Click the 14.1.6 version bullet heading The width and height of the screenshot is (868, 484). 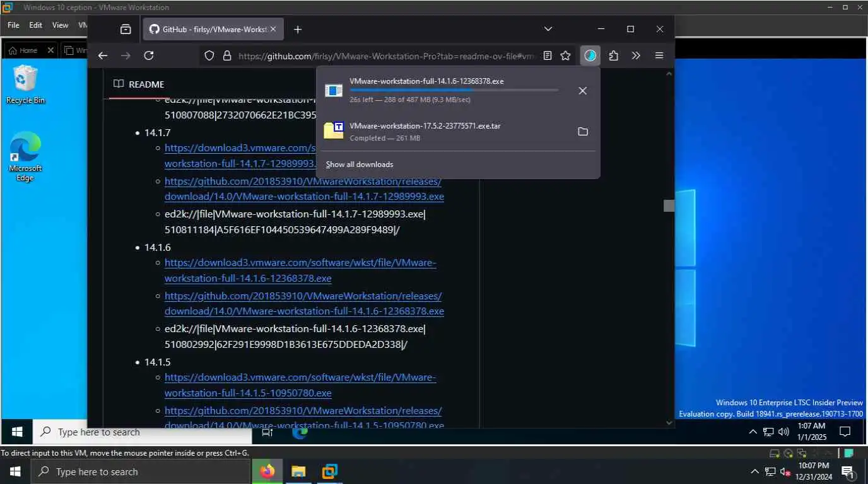(x=158, y=247)
